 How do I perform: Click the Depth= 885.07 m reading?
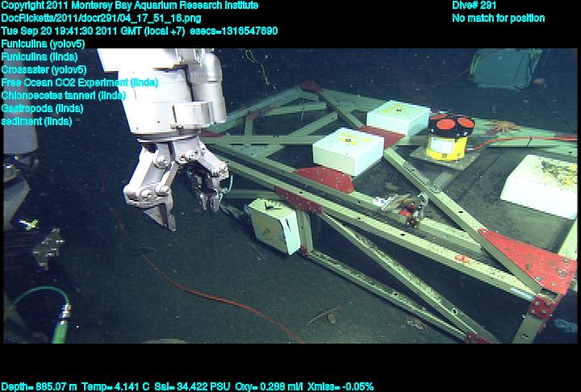(40, 387)
